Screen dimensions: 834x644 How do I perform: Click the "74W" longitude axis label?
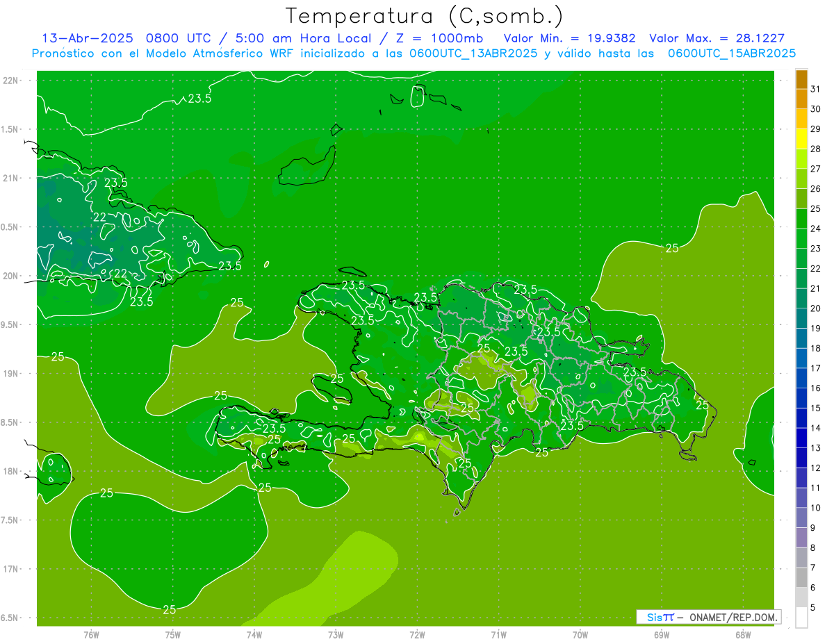point(254,635)
